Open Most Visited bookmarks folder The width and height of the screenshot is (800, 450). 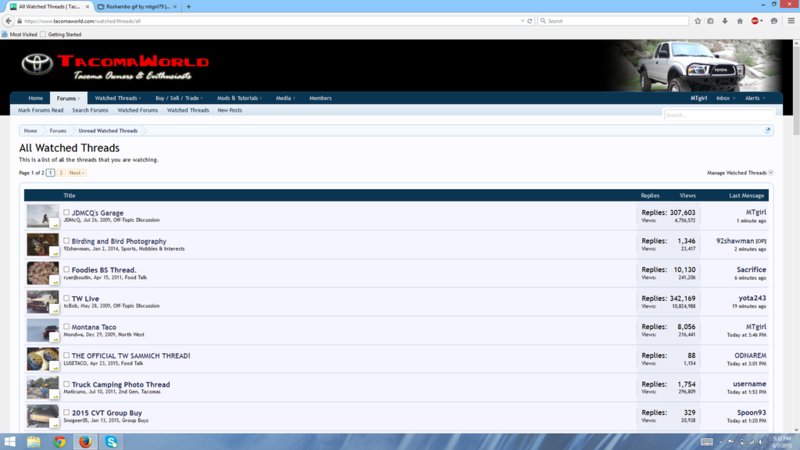pos(19,34)
